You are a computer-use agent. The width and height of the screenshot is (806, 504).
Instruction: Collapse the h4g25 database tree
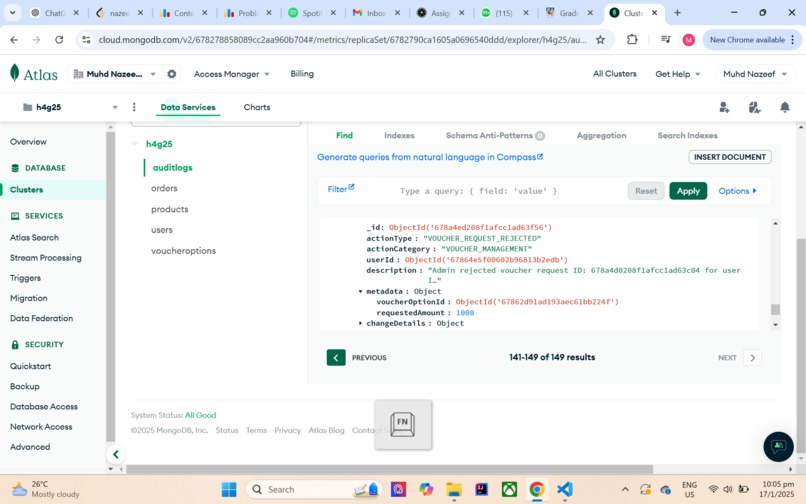(135, 144)
